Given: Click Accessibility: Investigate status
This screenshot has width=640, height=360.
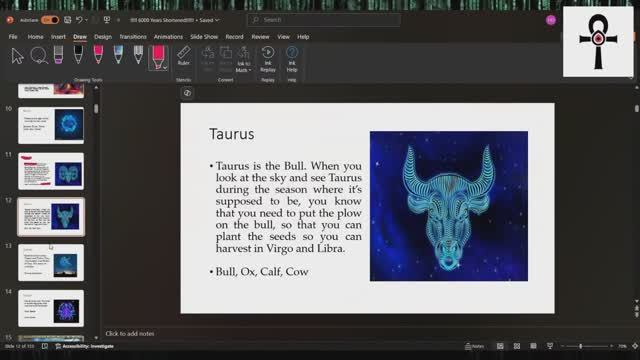Looking at the screenshot, I should click(84, 346).
